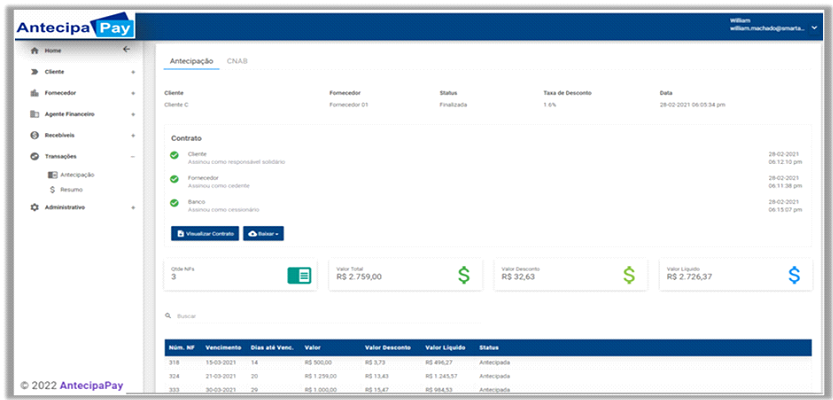The height and width of the screenshot is (400, 833).
Task: Click the Cliente signed green checkmark
Action: click(174, 156)
